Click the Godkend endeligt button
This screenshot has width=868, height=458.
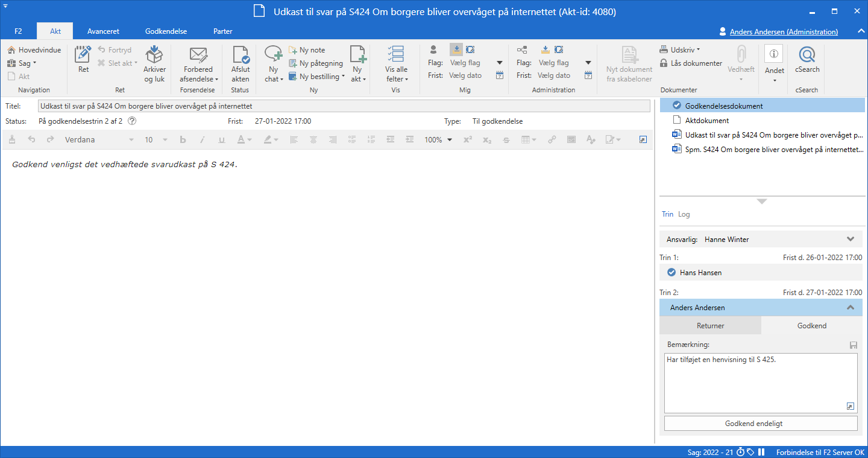pyautogui.click(x=761, y=424)
